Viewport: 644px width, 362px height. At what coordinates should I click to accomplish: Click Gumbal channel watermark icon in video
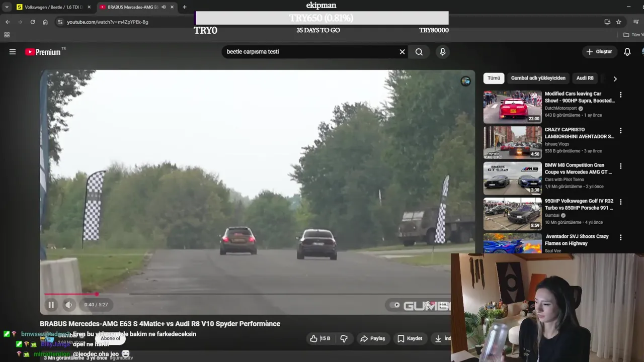tap(465, 81)
